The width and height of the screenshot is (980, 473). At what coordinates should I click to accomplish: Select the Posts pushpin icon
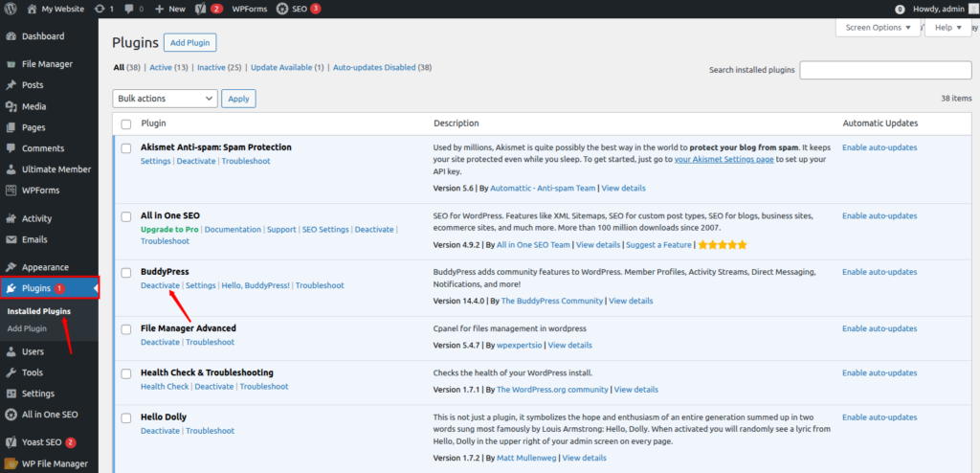(11, 85)
